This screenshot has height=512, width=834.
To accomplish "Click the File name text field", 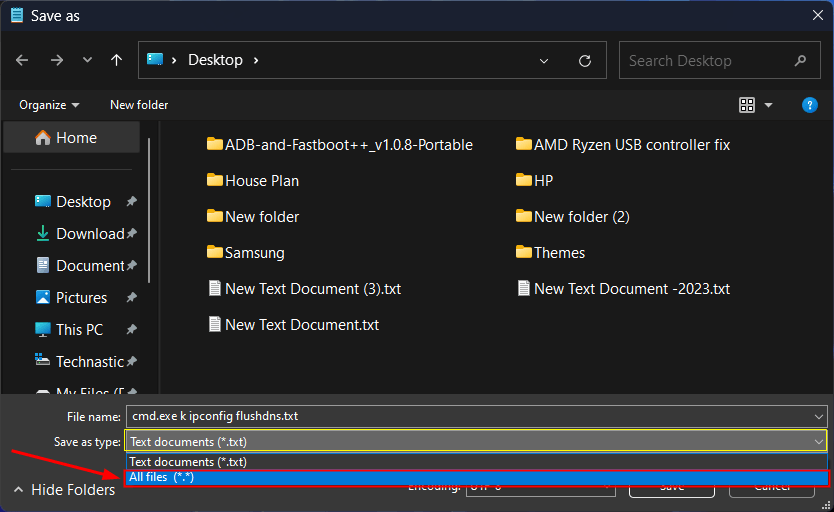I will click(x=469, y=416).
